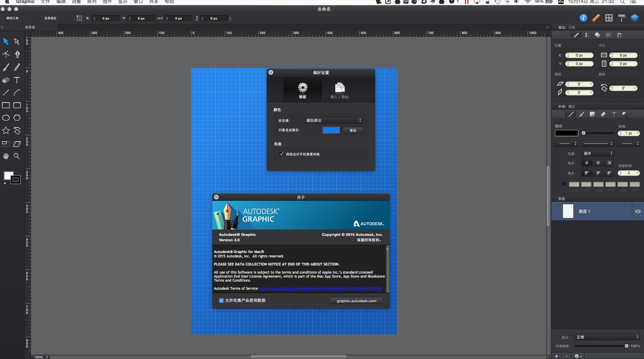This screenshot has height=359, width=644.
Task: Click the 重设 reset button
Action: pos(353,130)
